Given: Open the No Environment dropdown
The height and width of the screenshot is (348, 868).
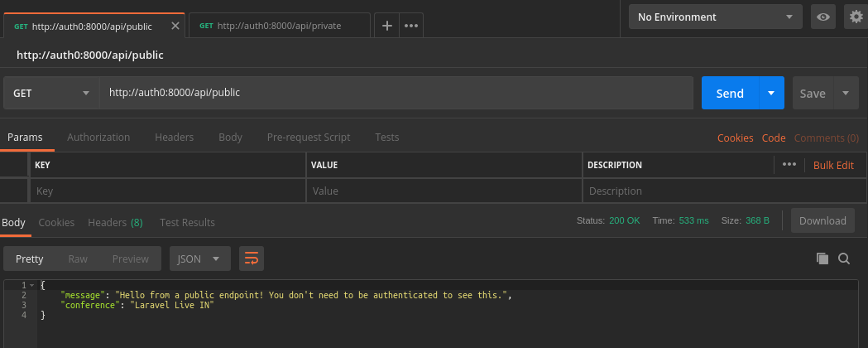Looking at the screenshot, I should 715,17.
